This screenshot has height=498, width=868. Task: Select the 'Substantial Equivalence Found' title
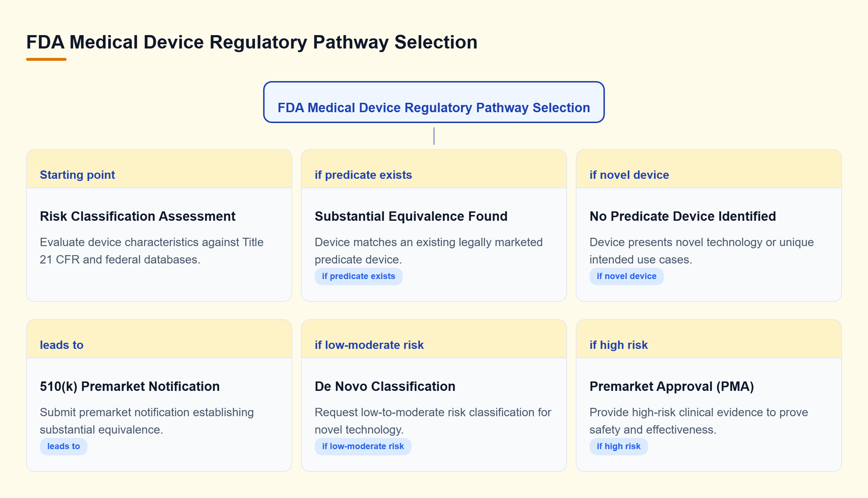coord(411,216)
